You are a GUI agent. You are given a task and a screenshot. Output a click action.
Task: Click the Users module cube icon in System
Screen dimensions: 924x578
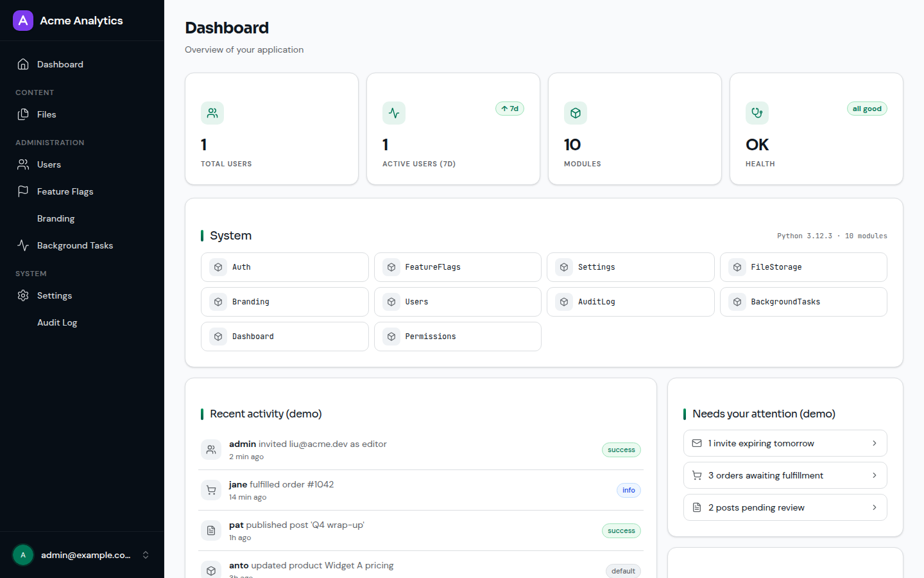[x=391, y=302]
